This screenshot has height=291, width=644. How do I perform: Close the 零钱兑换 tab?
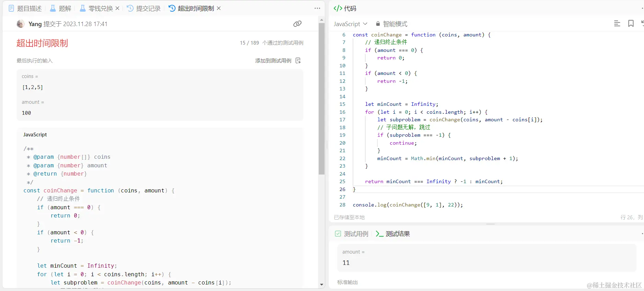pyautogui.click(x=117, y=8)
